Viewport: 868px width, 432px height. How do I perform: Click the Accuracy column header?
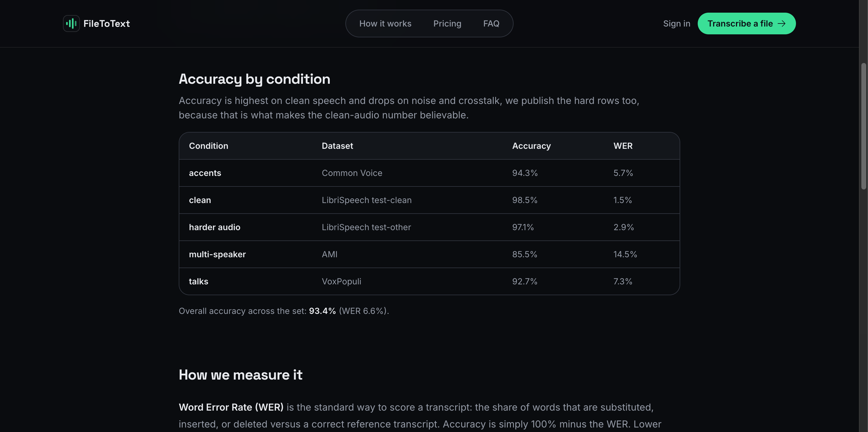point(531,146)
